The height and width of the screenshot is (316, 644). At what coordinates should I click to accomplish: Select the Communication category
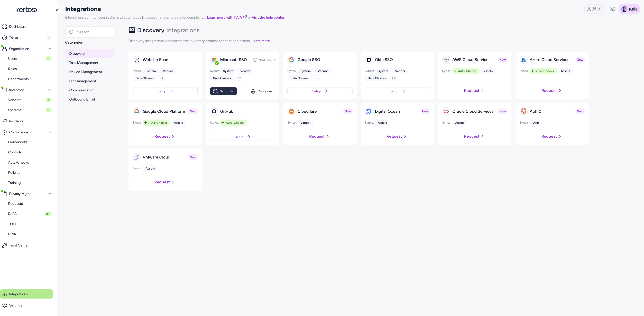click(89, 90)
